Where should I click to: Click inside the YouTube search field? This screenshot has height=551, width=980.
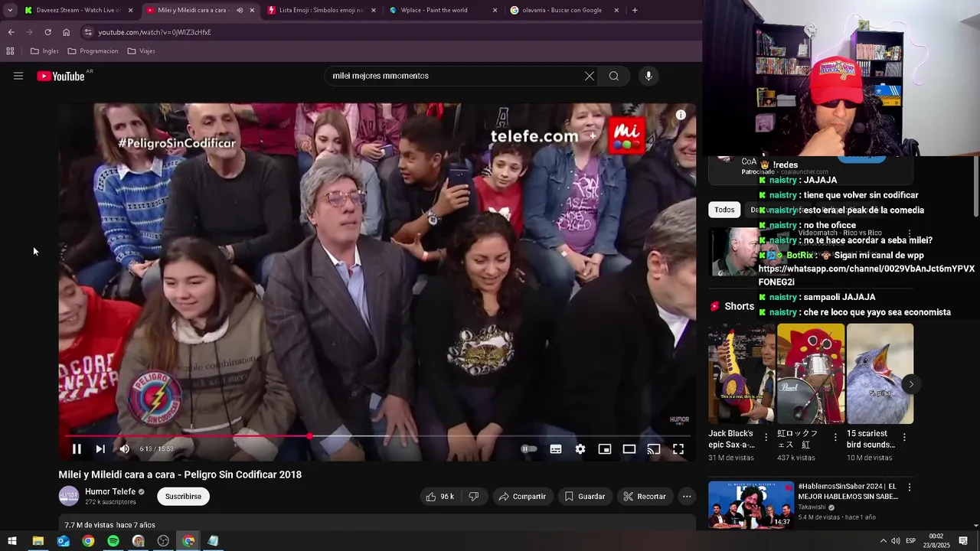(456, 76)
